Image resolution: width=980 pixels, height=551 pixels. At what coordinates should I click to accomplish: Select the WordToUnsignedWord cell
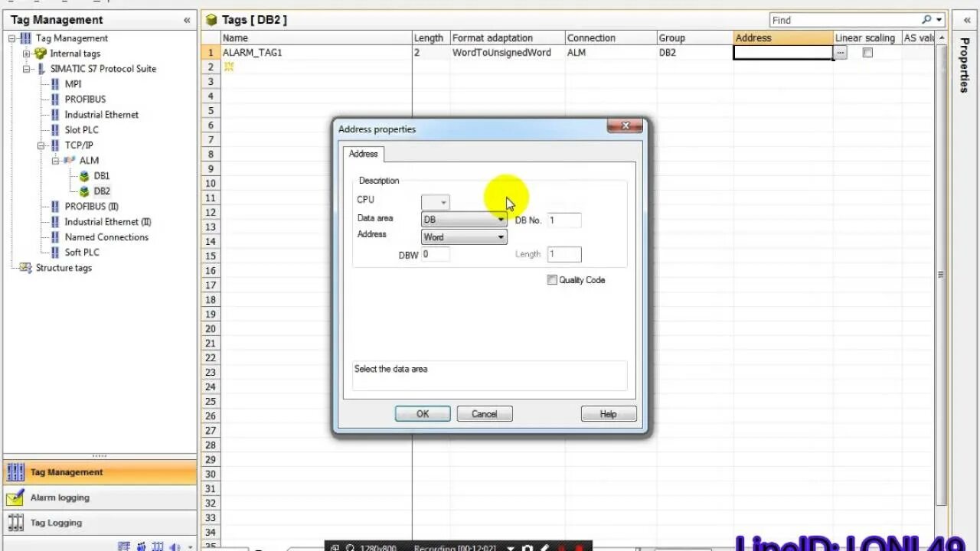508,53
